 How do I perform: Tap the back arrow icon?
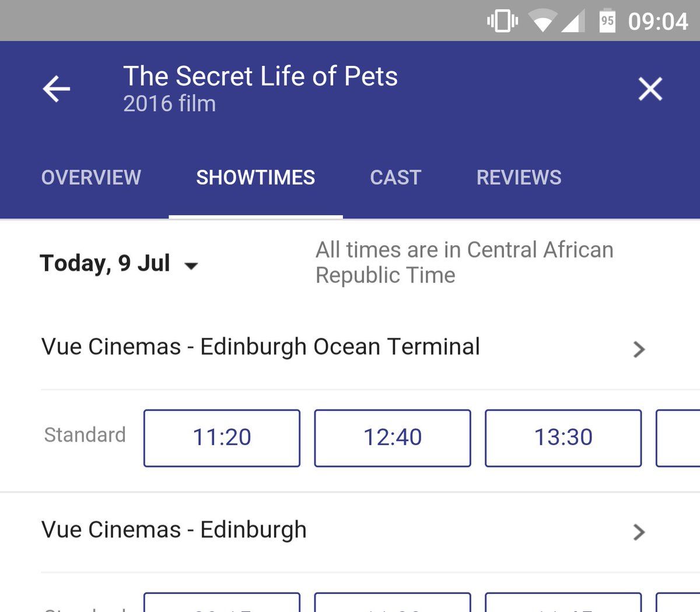pos(57,89)
